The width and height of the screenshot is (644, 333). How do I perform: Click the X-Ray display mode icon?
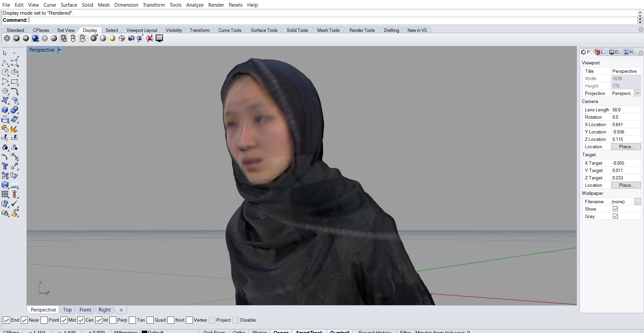54,38
